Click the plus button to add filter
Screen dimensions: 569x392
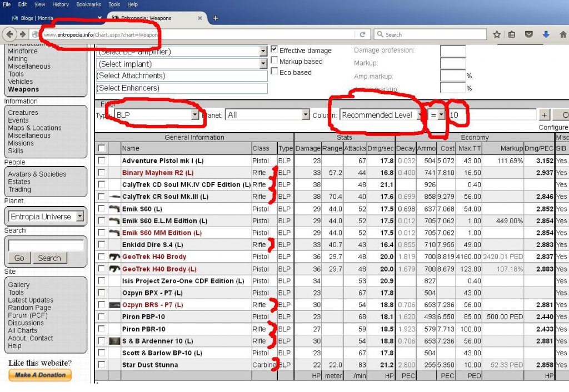click(544, 115)
